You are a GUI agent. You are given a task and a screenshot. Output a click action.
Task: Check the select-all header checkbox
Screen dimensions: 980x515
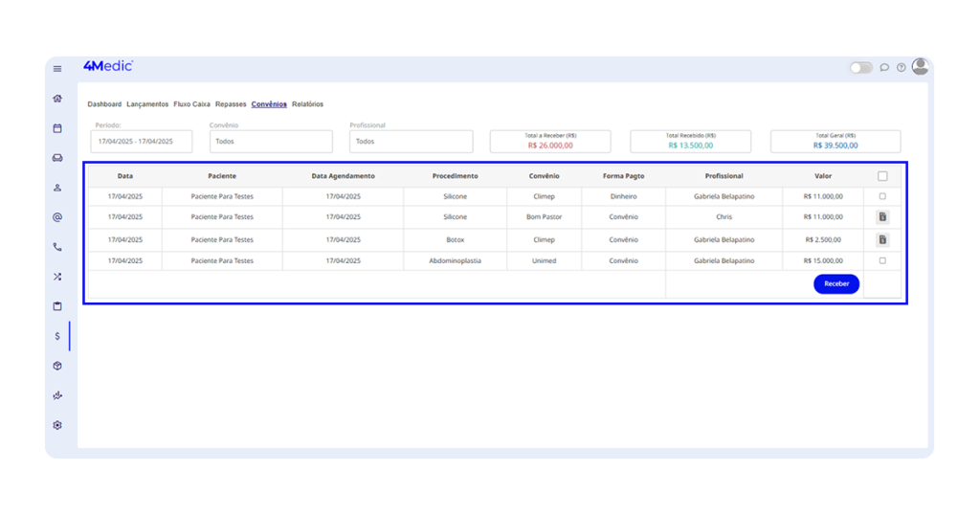click(x=882, y=176)
